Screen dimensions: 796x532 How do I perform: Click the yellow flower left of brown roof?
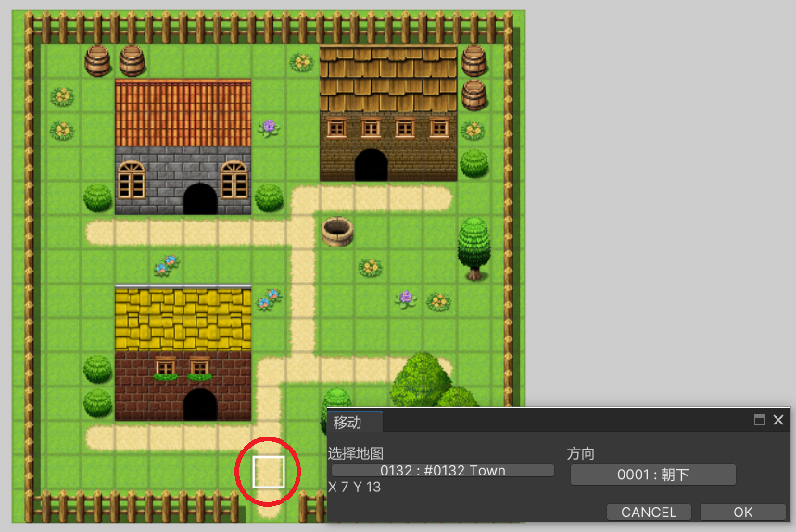pos(302,62)
